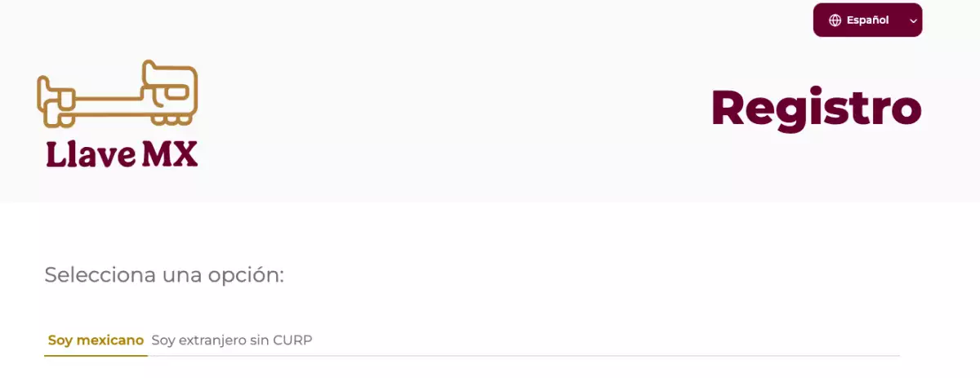Image resolution: width=980 pixels, height=378 pixels.
Task: Click the word CURP in second tab
Action: pyautogui.click(x=293, y=340)
